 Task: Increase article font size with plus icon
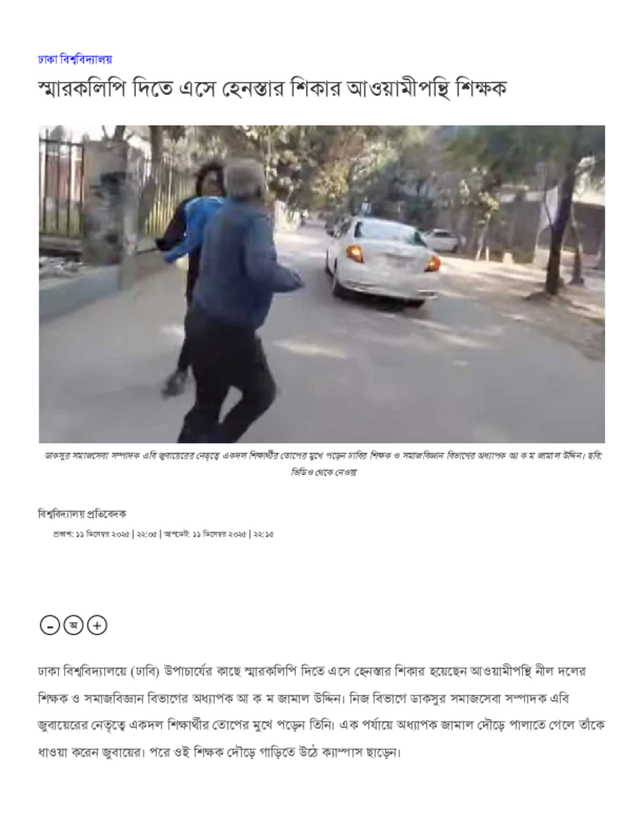[x=97, y=625]
